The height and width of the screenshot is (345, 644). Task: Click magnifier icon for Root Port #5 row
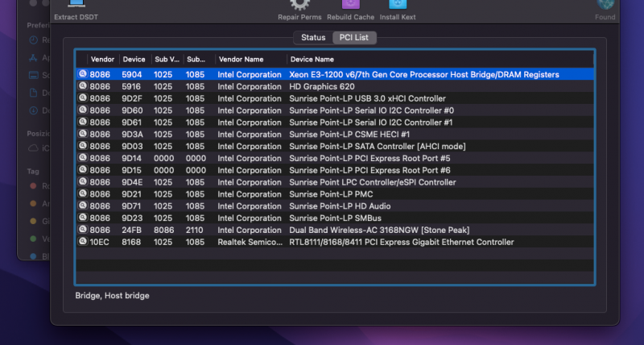coord(83,157)
